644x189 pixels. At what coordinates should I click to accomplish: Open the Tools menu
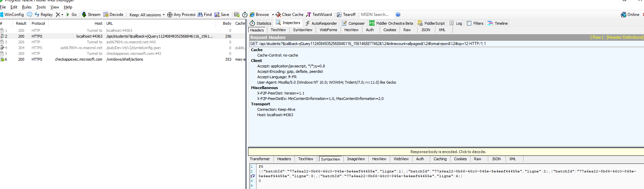[41, 7]
